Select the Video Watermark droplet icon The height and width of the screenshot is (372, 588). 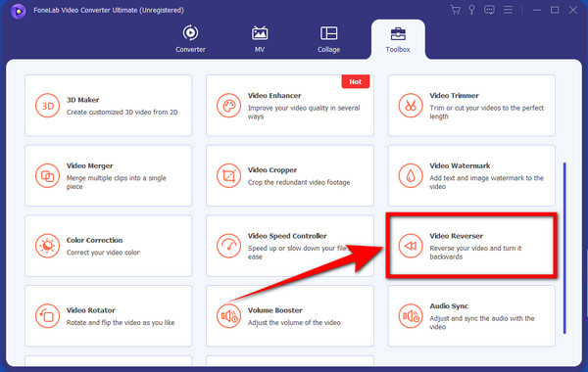coord(411,175)
